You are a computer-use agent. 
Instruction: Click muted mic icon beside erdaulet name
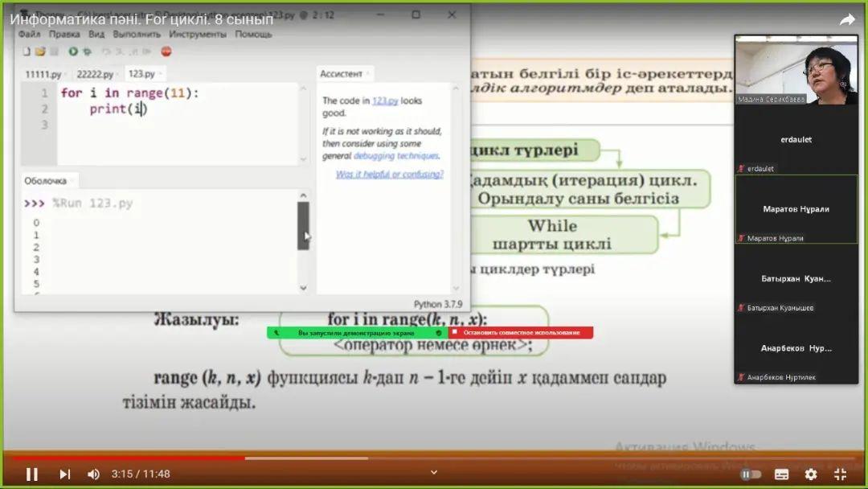[741, 168]
